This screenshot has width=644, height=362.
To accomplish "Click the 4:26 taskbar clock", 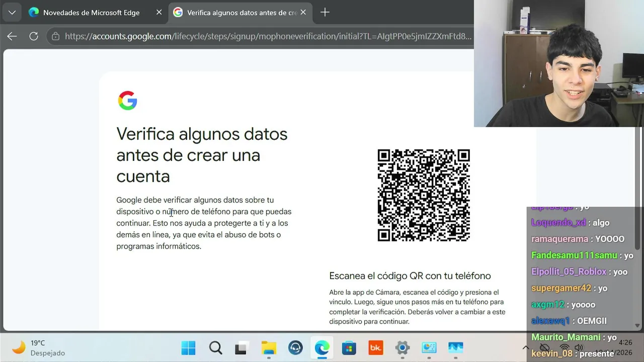I will coord(625,343).
